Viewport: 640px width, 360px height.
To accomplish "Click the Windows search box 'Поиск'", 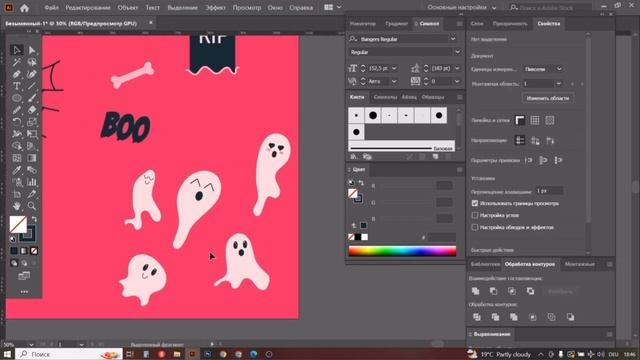I will point(69,354).
